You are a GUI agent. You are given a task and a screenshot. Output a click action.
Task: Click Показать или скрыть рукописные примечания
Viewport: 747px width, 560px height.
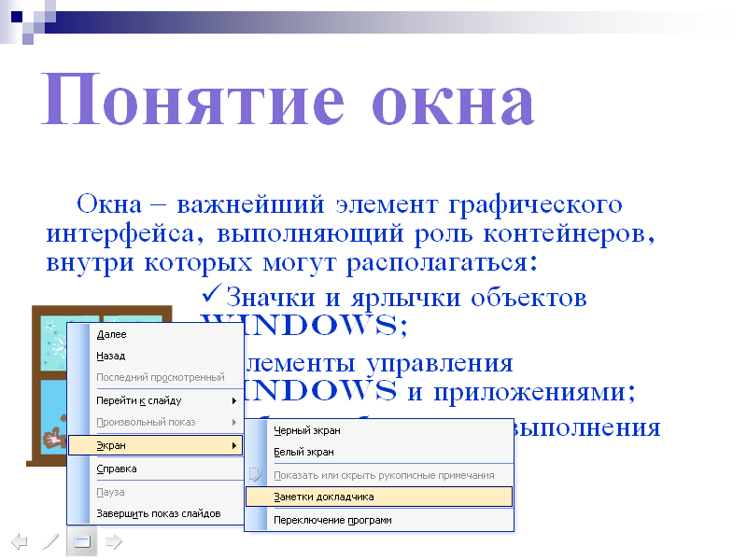coord(379,475)
